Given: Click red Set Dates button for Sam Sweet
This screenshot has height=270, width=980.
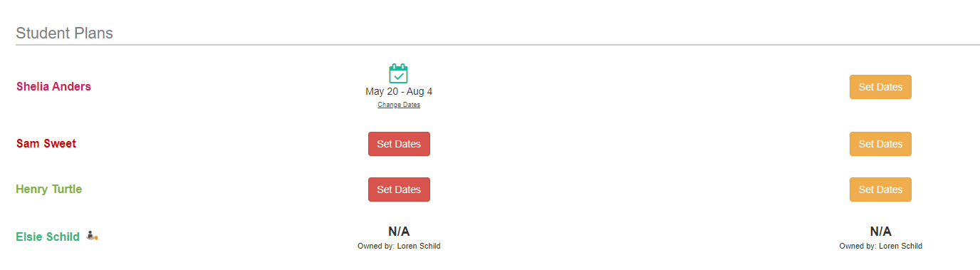Looking at the screenshot, I should tap(399, 144).
